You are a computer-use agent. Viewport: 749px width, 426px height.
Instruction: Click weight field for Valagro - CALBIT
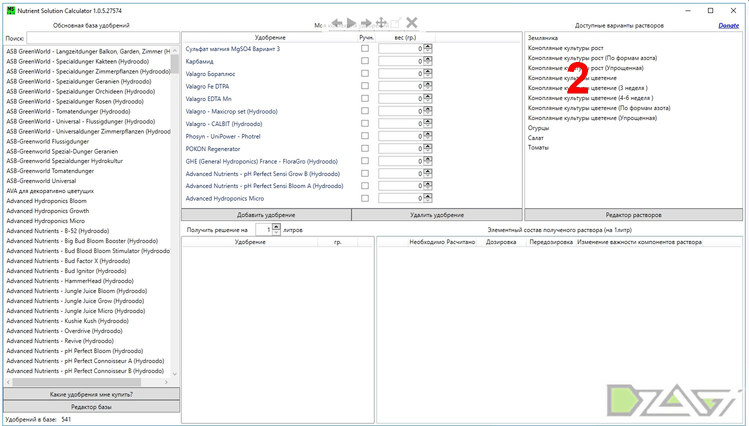[401, 124]
